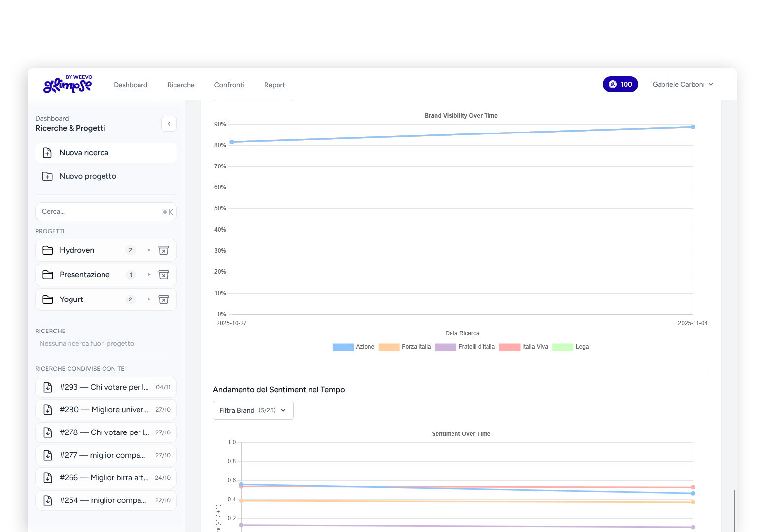Hide the Lega series in legend

coord(570,347)
